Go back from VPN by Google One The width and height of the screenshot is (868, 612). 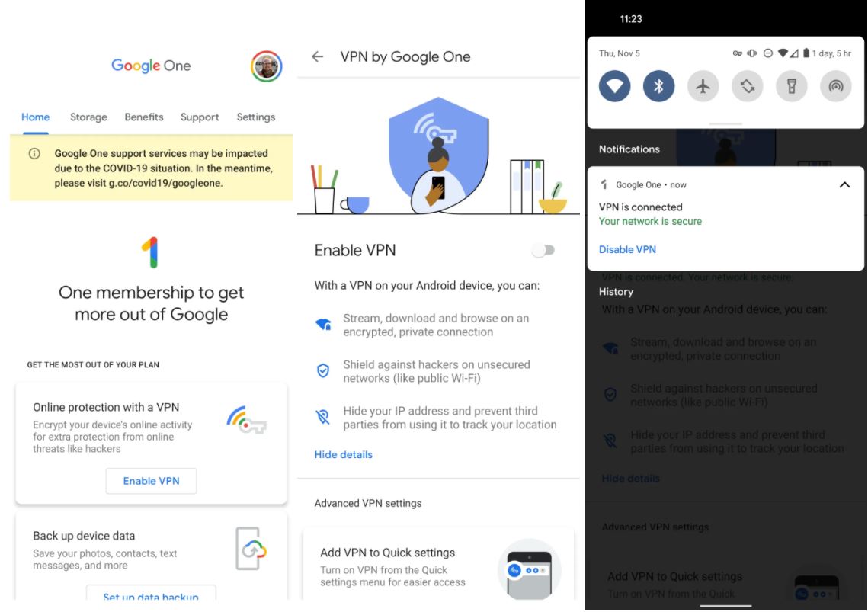(x=317, y=56)
